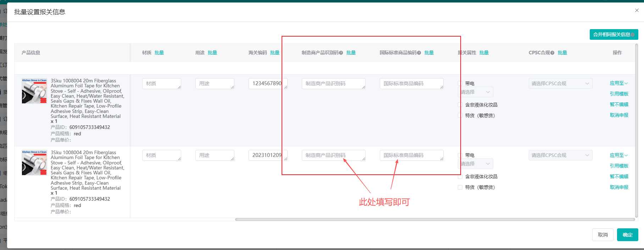Open 请选择CPSC合规 dropdown in first row
The image size is (644, 250).
pyautogui.click(x=560, y=83)
